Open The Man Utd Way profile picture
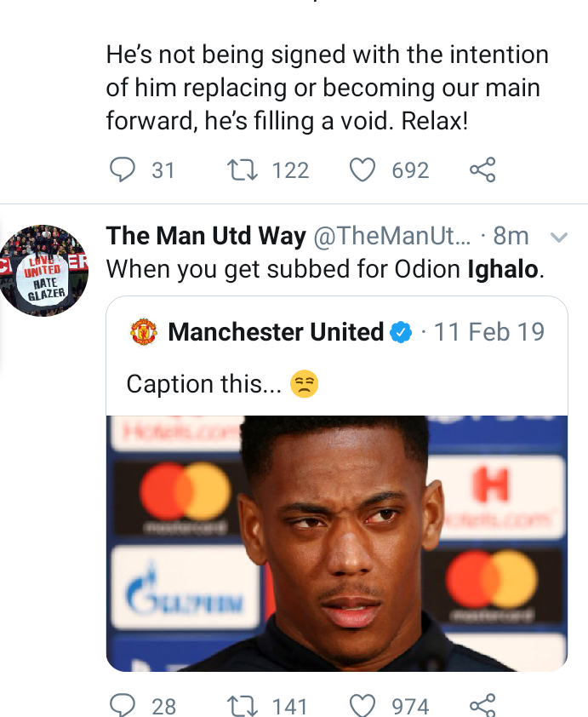Viewport: 588px width, 717px height. tap(43, 271)
